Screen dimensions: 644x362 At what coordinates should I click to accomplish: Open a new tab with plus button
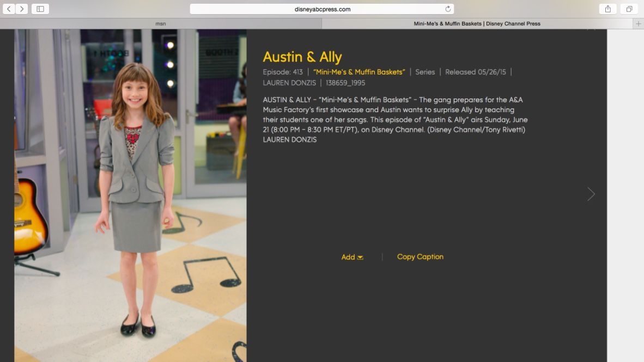[638, 24]
